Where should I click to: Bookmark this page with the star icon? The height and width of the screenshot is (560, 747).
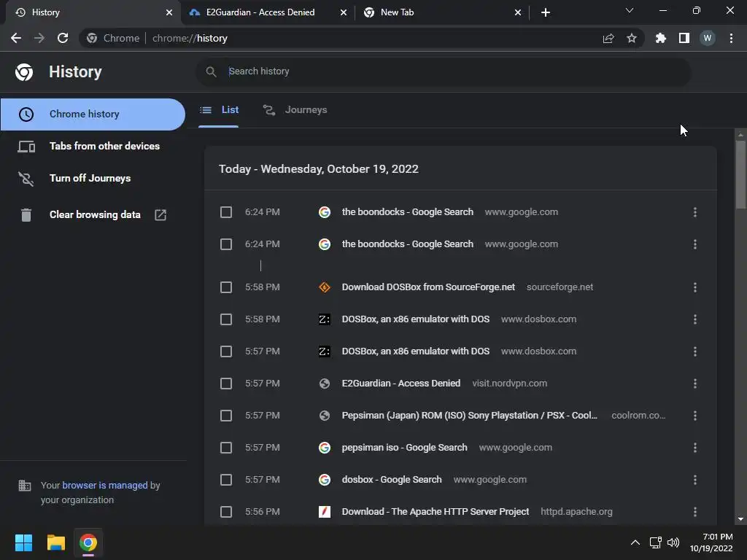click(632, 38)
